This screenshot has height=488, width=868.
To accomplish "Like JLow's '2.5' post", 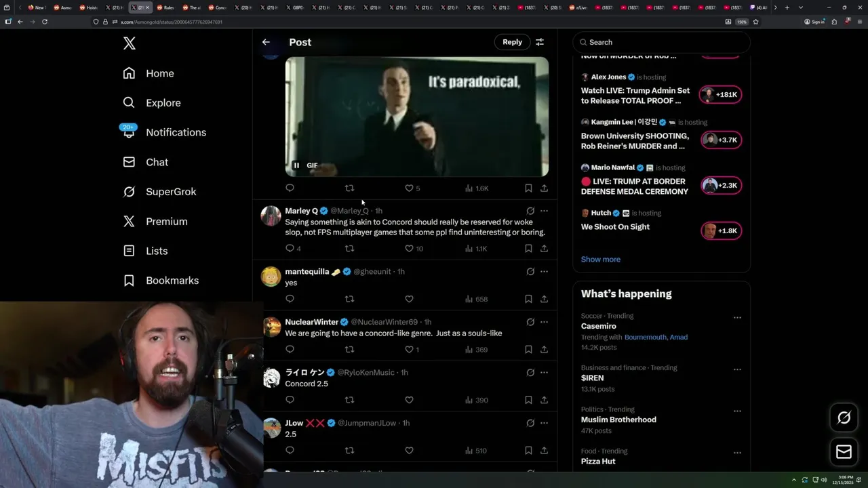I will pos(409,450).
